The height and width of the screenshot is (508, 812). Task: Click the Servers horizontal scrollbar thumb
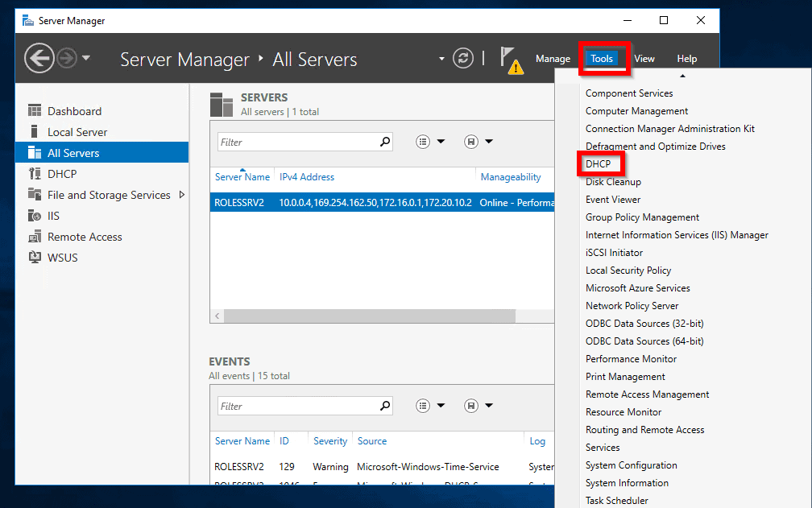coord(370,316)
